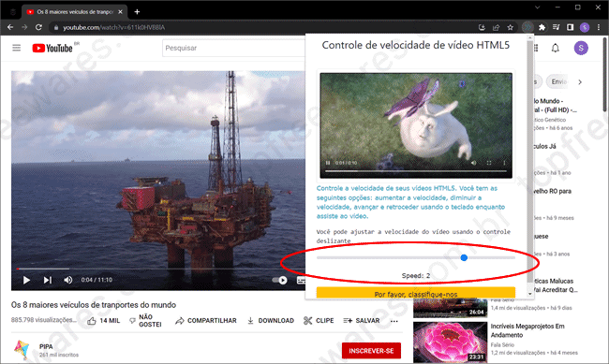Pause the popup preview video

click(328, 163)
